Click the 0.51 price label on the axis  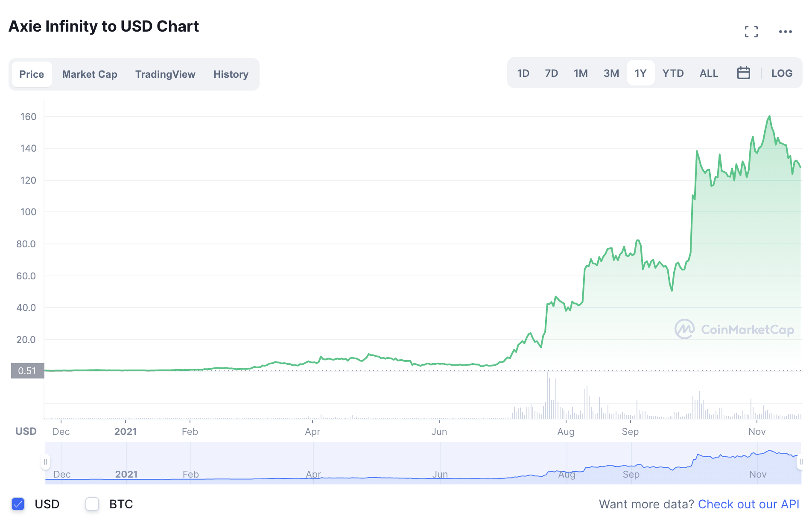(27, 371)
